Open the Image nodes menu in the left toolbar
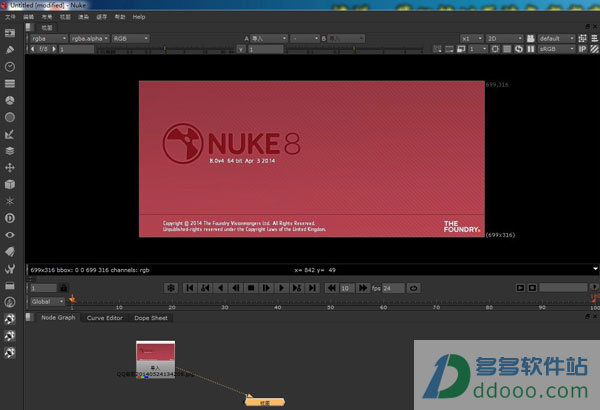 [10, 33]
